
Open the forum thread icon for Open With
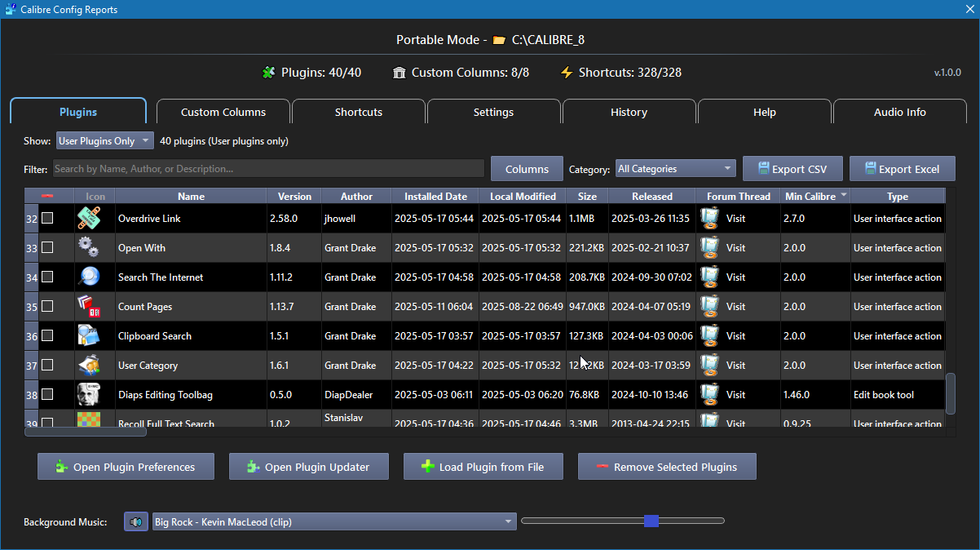[x=710, y=248]
